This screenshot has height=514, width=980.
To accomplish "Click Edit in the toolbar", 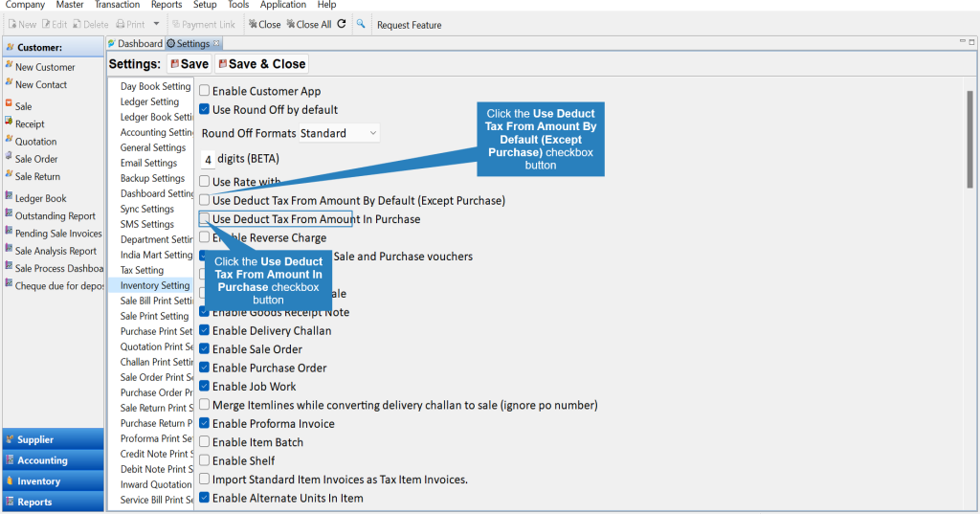I will click(x=55, y=24).
